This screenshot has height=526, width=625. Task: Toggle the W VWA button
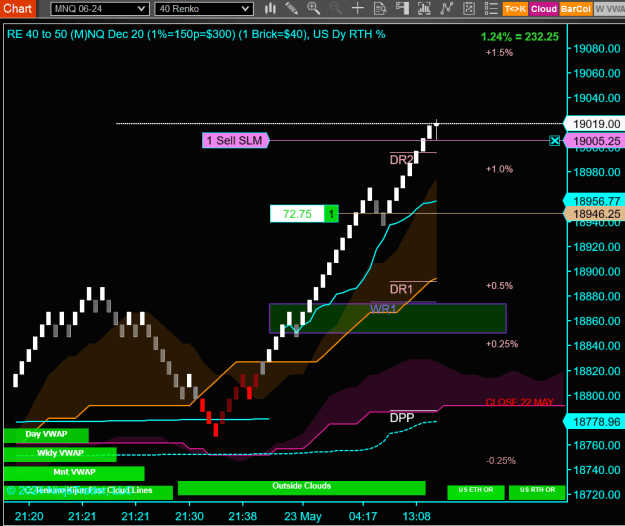point(609,9)
